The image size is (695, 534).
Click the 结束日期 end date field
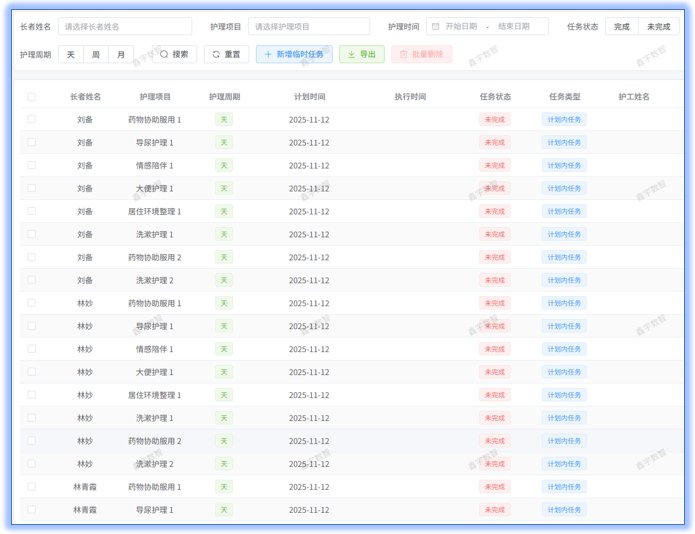[514, 27]
